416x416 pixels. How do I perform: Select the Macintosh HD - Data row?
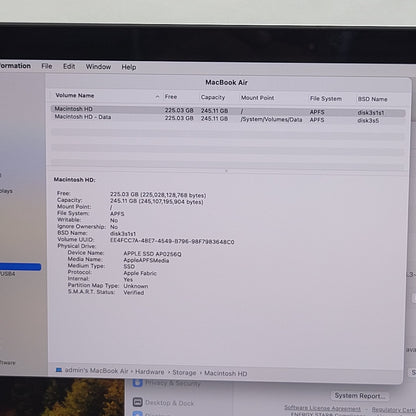click(x=228, y=118)
